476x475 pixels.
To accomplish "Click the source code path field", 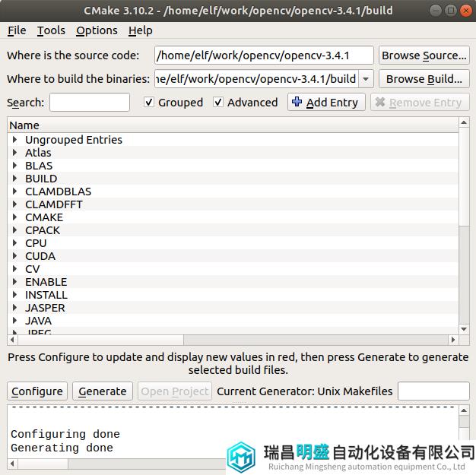I will 264,55.
